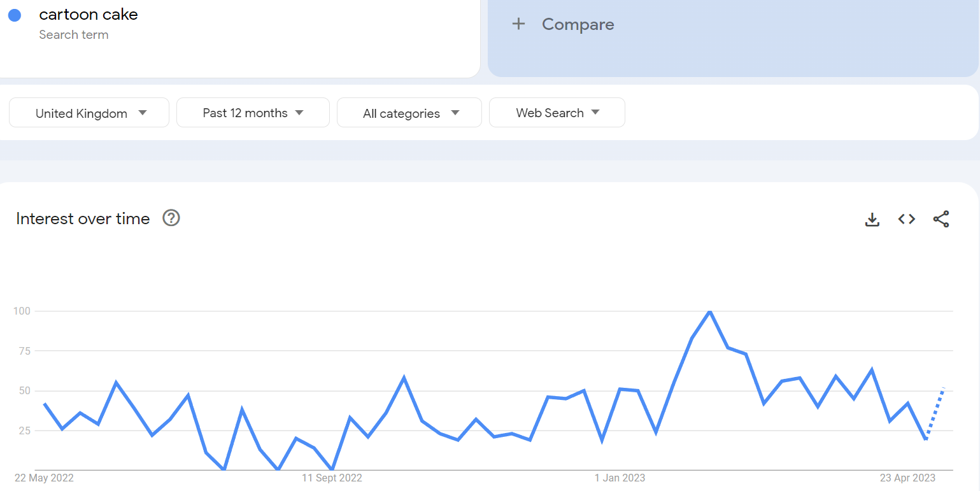
Task: Click the plus icon next to Compare
Action: (x=519, y=24)
